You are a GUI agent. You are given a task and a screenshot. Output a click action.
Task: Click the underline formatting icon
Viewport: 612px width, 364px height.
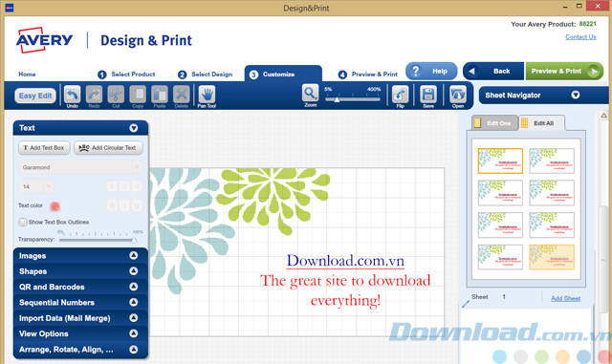pyautogui.click(x=137, y=205)
